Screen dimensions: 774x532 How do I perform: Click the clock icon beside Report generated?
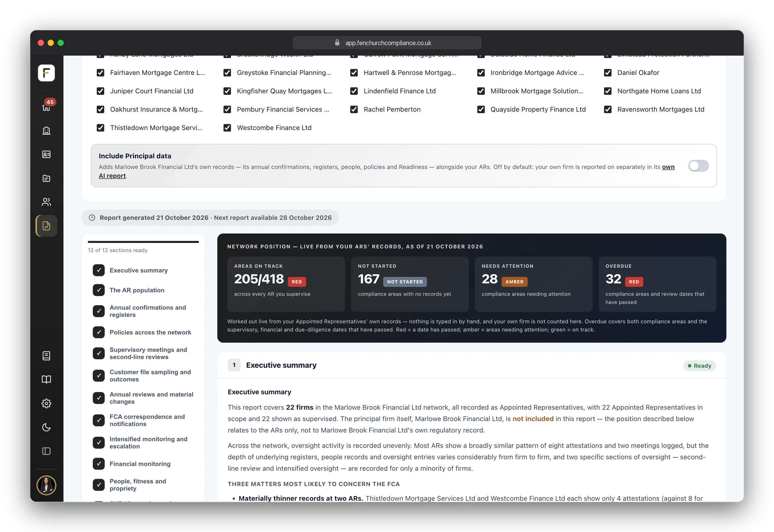(92, 218)
